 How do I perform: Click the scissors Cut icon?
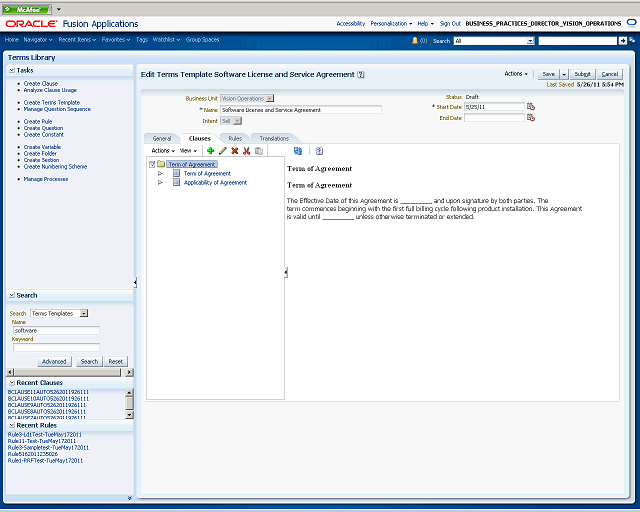[247, 151]
